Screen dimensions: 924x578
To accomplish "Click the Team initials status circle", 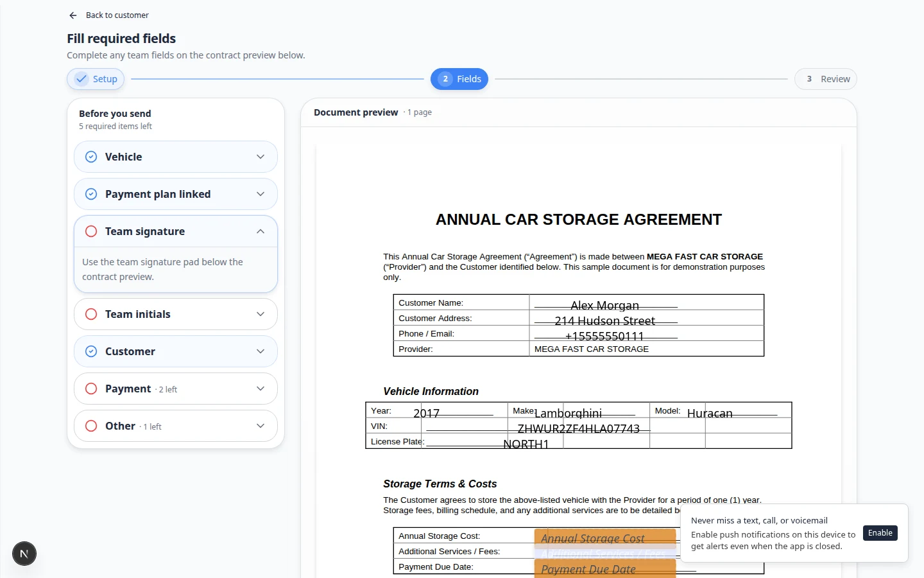I will click(x=91, y=314).
